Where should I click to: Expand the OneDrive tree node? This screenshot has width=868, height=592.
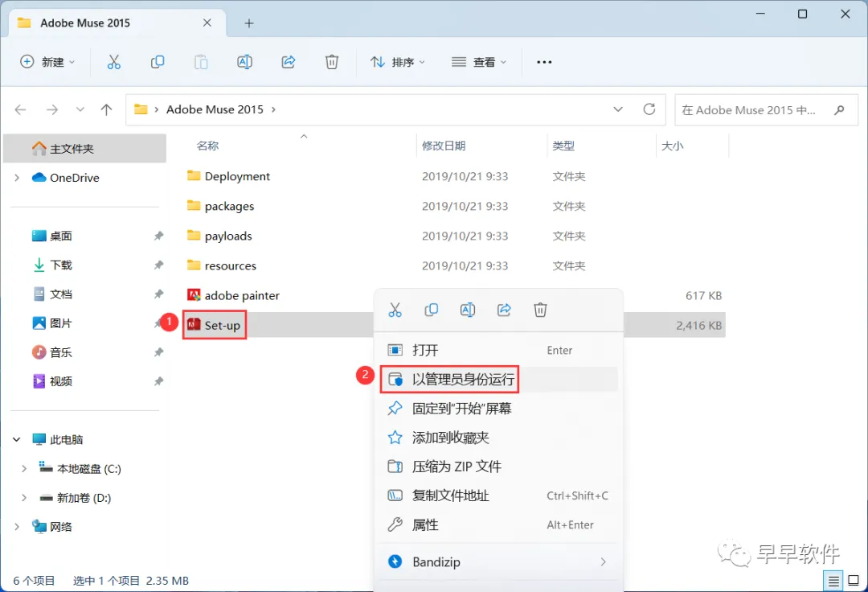click(17, 178)
